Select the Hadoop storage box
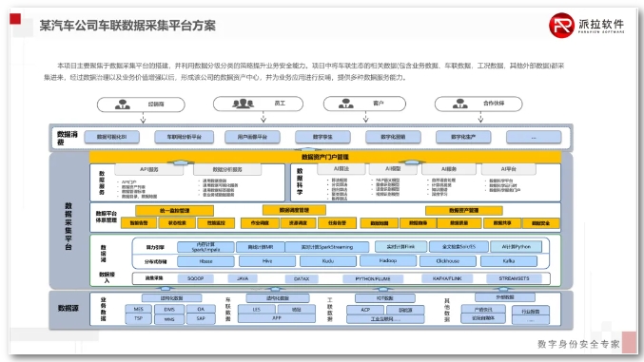The height and width of the screenshot is (362, 644). (x=388, y=260)
